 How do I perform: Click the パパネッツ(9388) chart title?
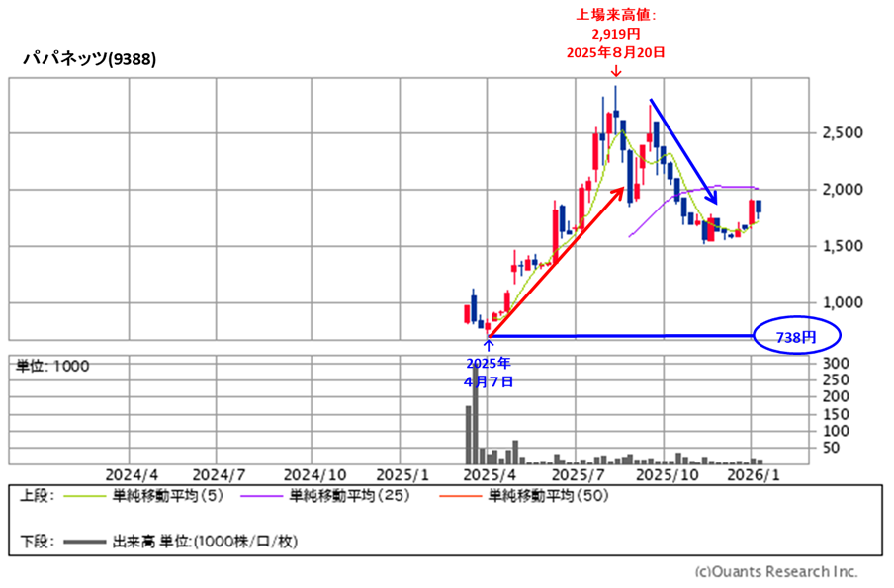90,58
